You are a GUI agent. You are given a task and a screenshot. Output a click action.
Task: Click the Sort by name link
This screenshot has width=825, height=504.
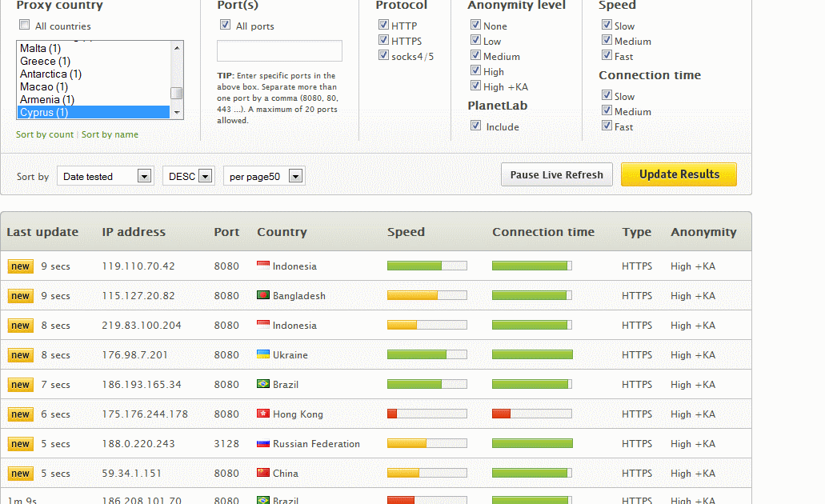click(x=110, y=134)
